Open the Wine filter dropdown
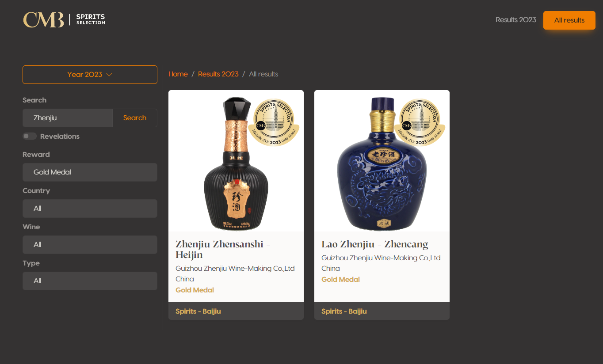 [90, 245]
